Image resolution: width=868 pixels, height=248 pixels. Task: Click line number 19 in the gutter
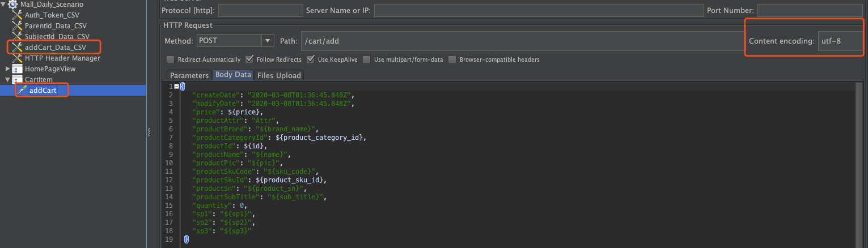coord(169,240)
